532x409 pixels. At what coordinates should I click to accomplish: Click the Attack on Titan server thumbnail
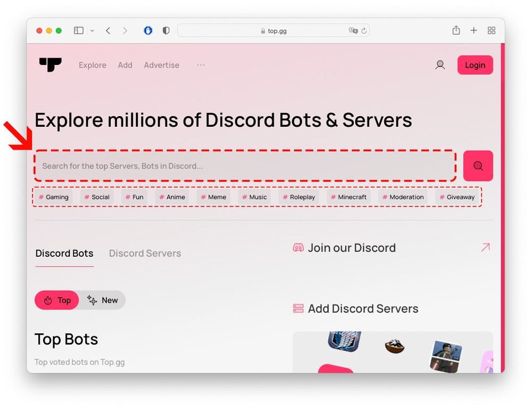344,341
